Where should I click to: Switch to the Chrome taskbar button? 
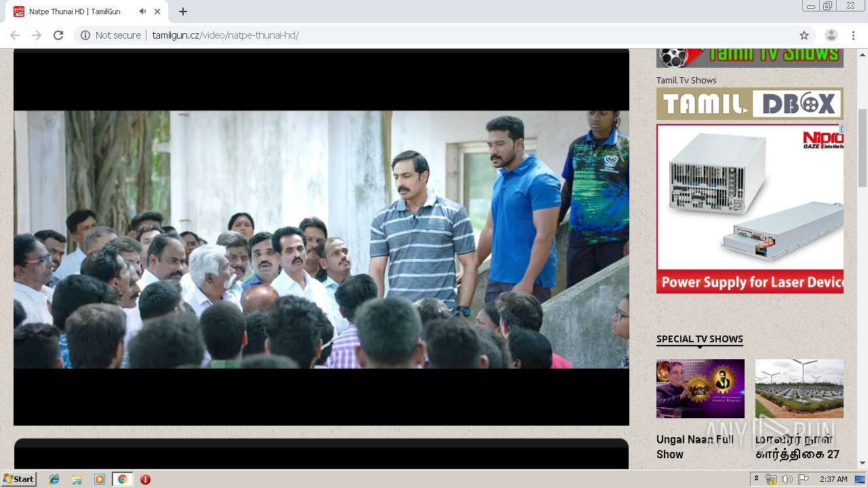coord(122,479)
